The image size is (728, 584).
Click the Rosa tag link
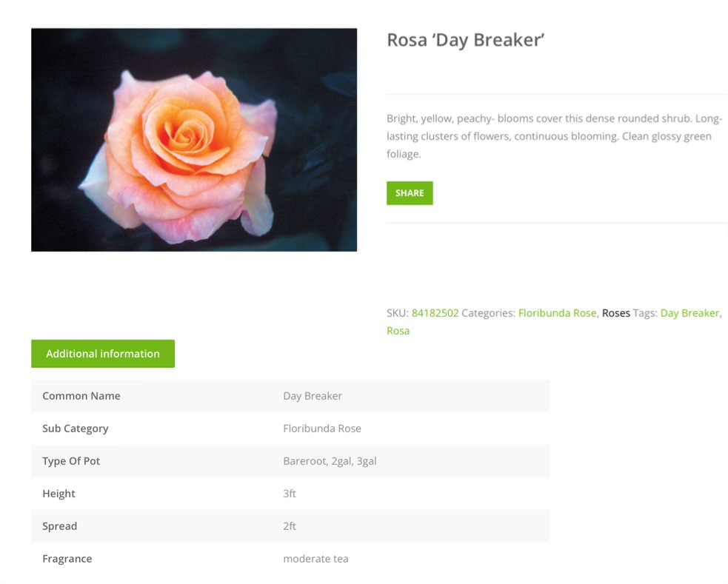[398, 331]
